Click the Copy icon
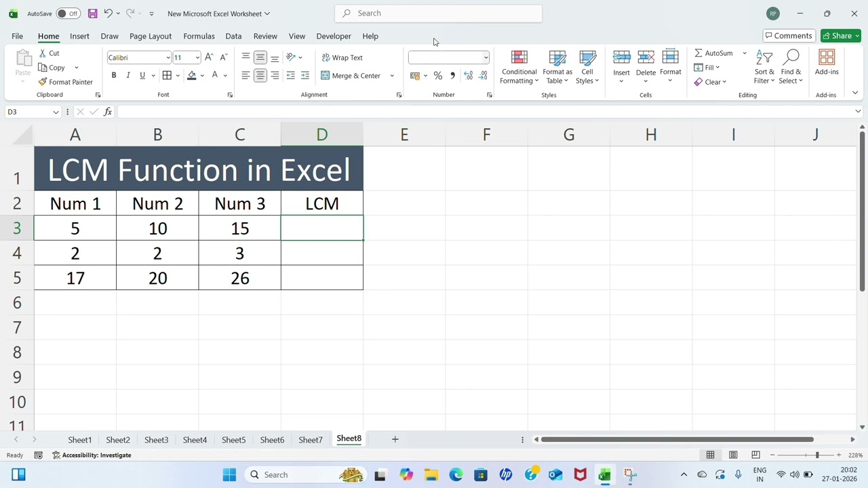The height and width of the screenshot is (488, 868). (43, 68)
